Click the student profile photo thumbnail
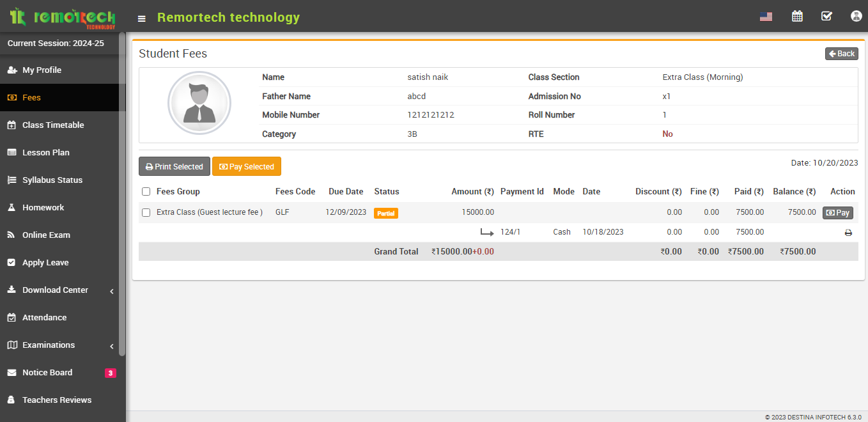The width and height of the screenshot is (868, 422). coord(199,102)
